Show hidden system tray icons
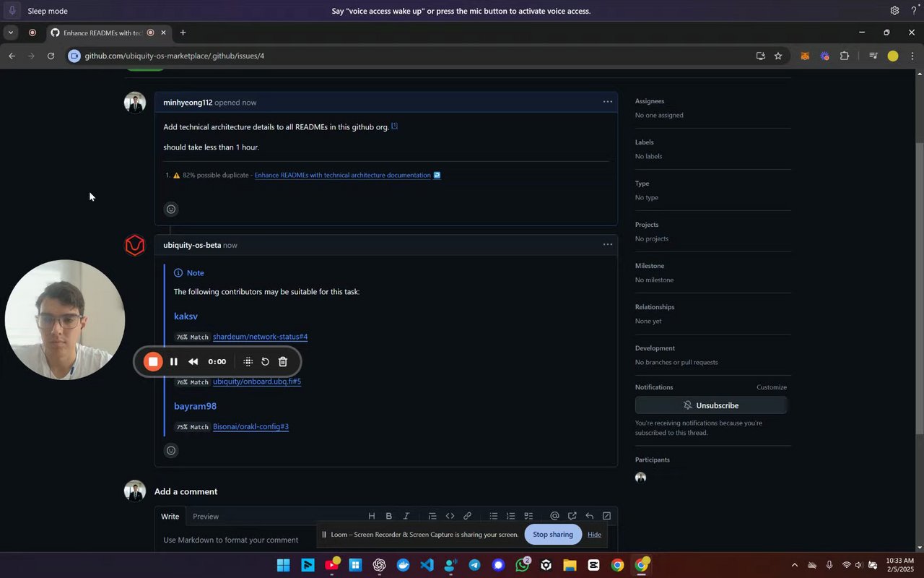The image size is (924, 578). tap(795, 565)
